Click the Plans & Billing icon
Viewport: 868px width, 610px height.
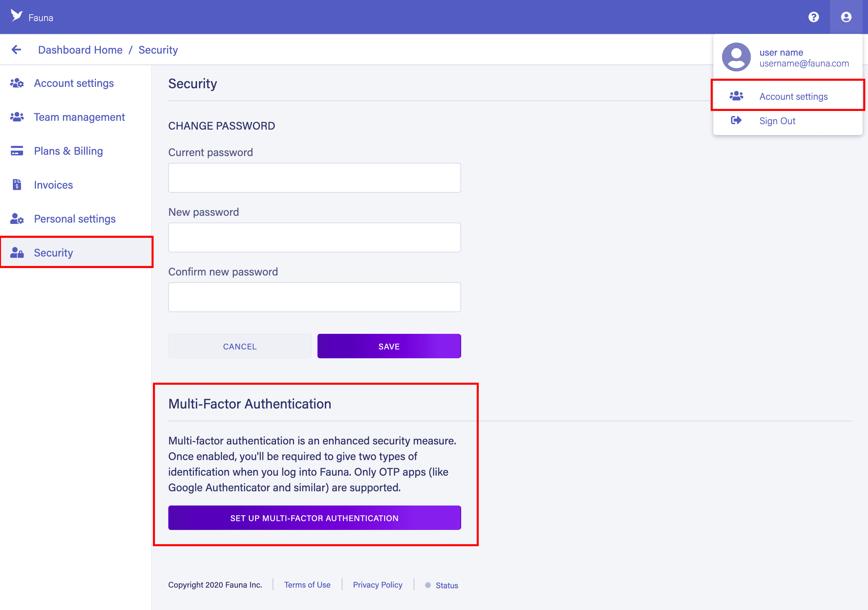(17, 151)
